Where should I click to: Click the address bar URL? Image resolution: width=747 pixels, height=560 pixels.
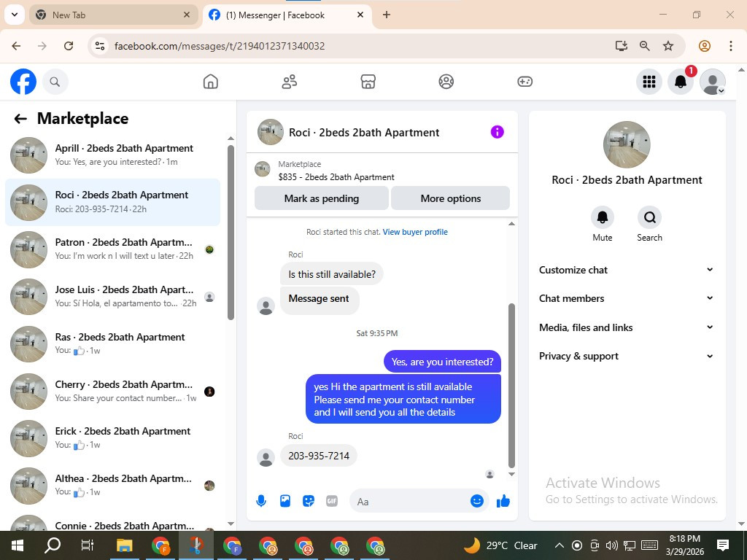(220, 46)
